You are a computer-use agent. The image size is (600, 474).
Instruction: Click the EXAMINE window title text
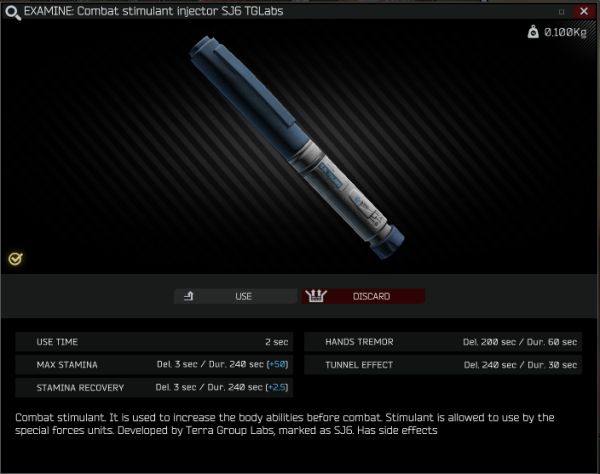click(153, 11)
